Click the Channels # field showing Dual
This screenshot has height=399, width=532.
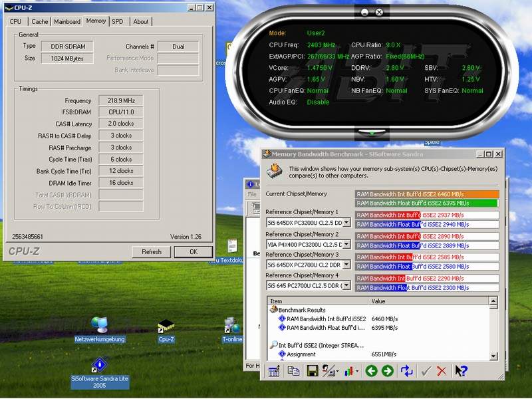tap(178, 47)
